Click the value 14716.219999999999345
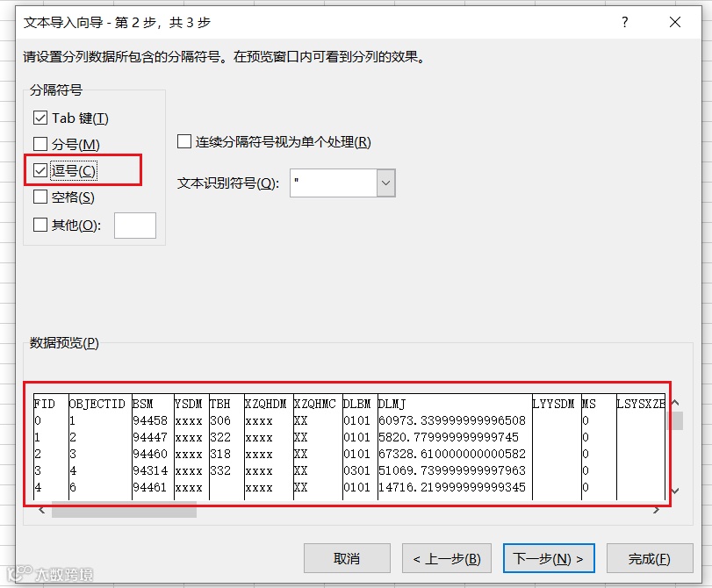This screenshot has width=712, height=588. pos(452,487)
